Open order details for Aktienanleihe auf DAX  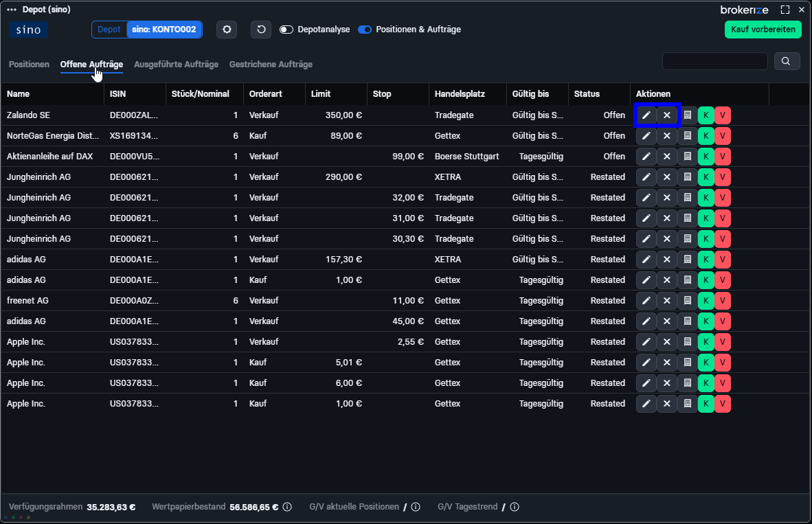click(688, 157)
